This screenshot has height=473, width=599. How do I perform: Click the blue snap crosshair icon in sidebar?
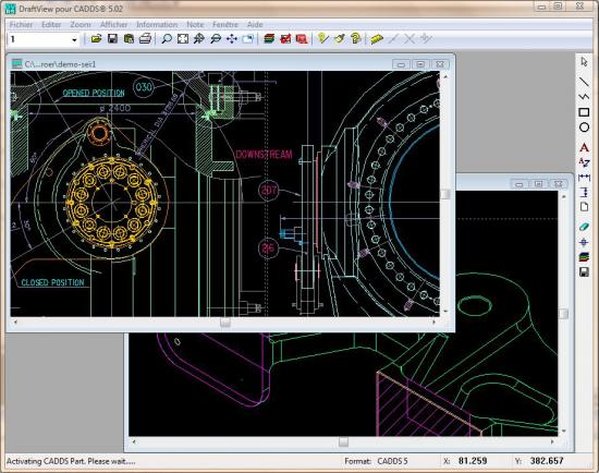click(x=584, y=242)
